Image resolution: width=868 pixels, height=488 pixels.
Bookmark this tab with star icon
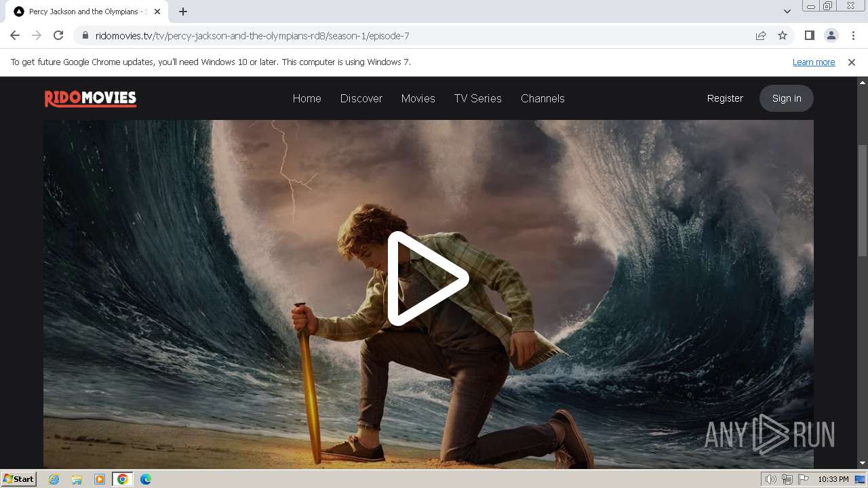pyautogui.click(x=783, y=36)
